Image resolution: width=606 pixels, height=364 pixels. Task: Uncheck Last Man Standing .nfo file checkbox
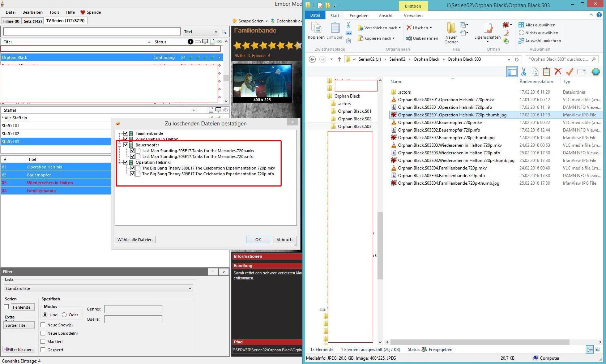(x=132, y=157)
